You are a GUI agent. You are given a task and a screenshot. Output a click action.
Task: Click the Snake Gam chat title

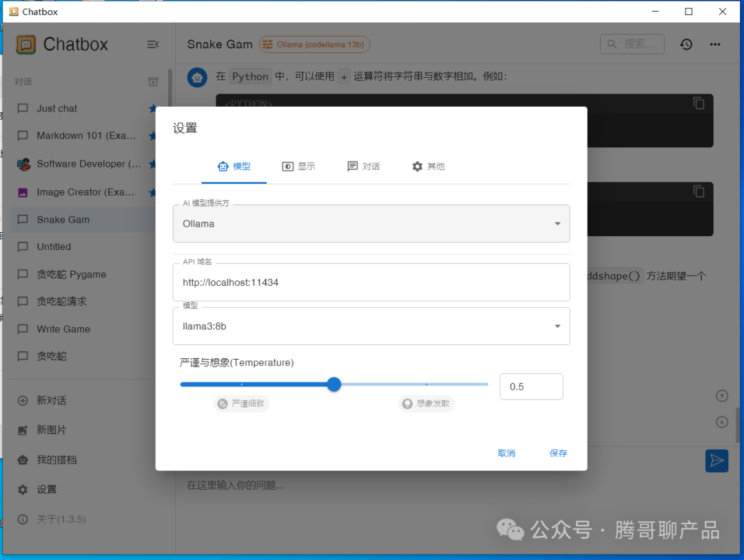(x=220, y=45)
